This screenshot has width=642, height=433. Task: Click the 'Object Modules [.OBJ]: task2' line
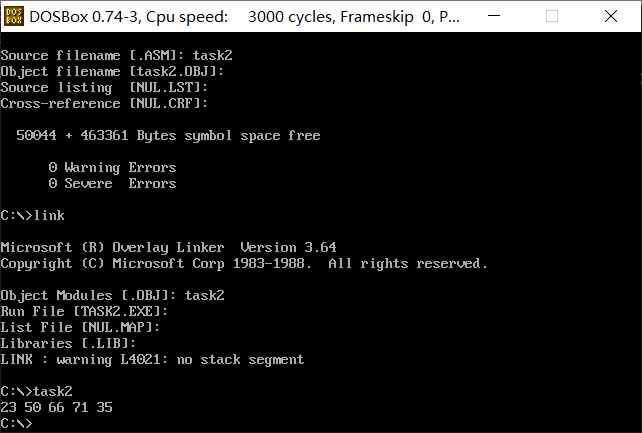coord(112,295)
